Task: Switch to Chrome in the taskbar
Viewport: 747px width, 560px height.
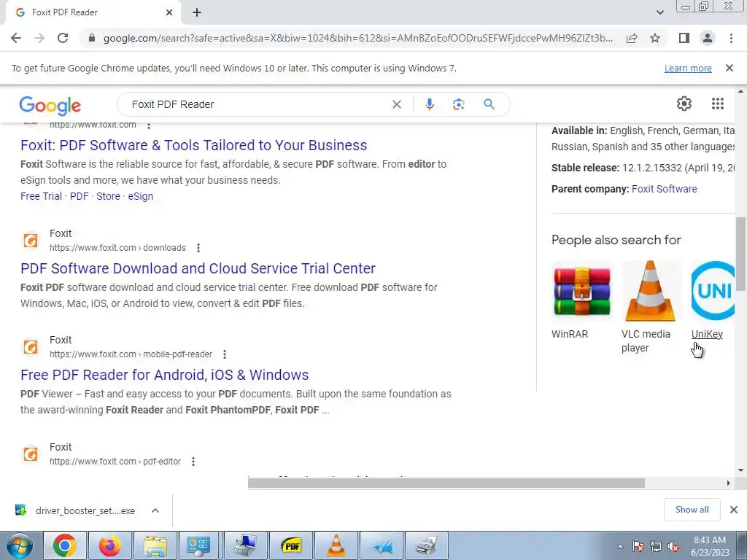Action: [x=65, y=545]
